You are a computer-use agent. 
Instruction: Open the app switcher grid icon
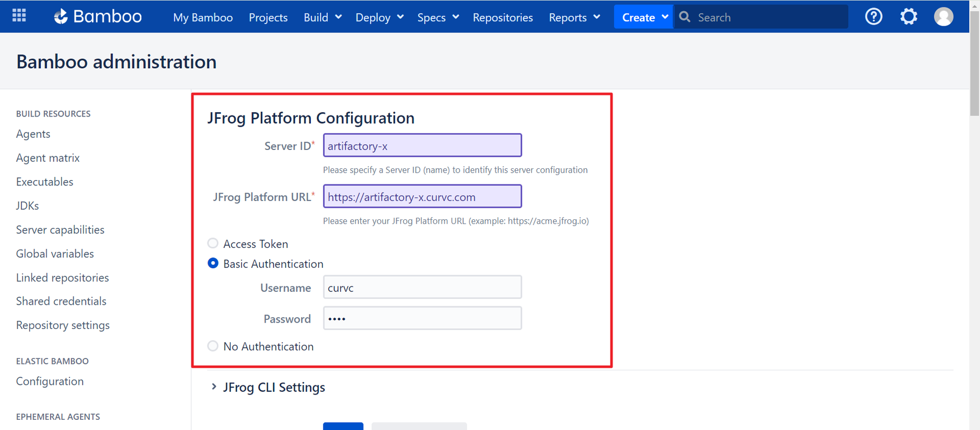tap(19, 16)
